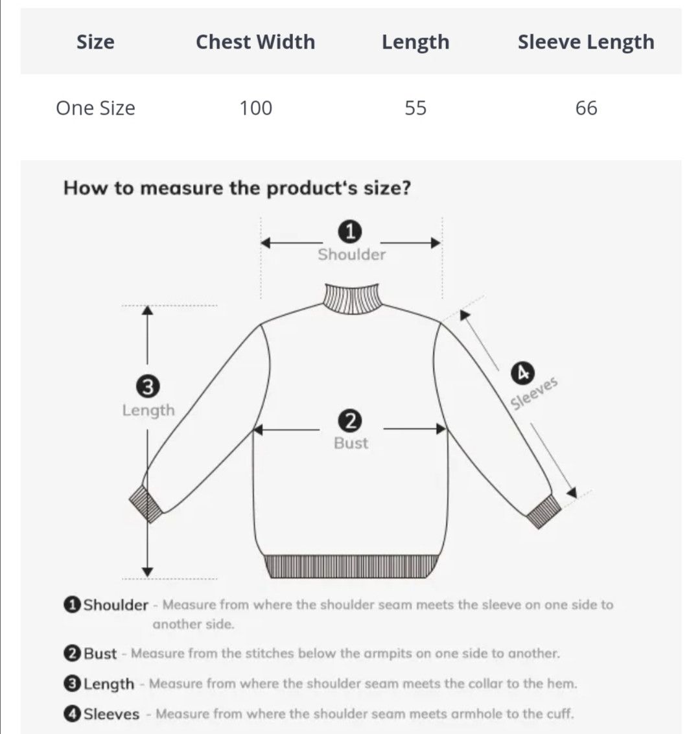Click the number 4 badge beside Sleeves in diagram
700x734 pixels.
pyautogui.click(x=522, y=374)
